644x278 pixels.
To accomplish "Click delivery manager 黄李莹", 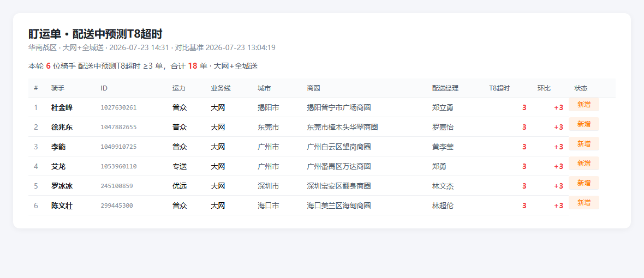I will coord(443,147).
